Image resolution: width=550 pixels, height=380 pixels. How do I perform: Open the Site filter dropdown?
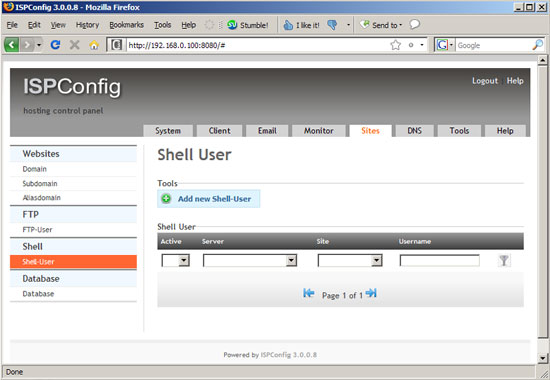[350, 260]
